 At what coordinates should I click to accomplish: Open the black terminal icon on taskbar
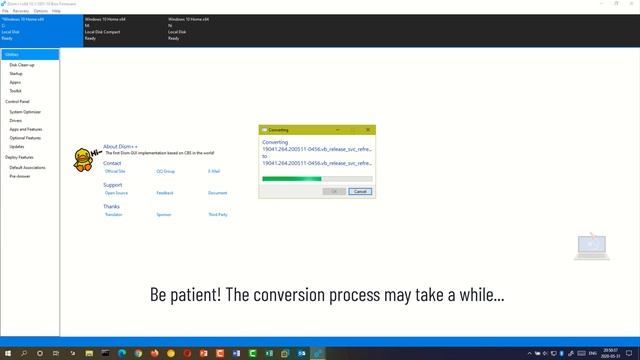(x=105, y=353)
